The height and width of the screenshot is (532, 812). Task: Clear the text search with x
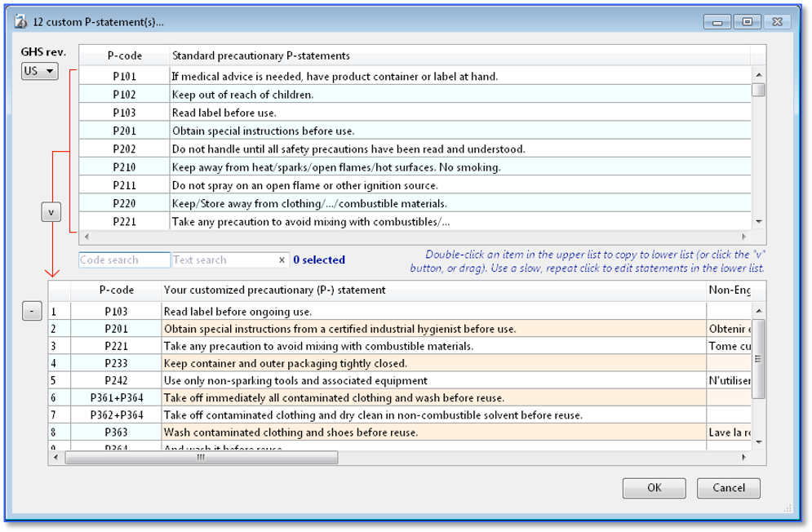pyautogui.click(x=282, y=260)
